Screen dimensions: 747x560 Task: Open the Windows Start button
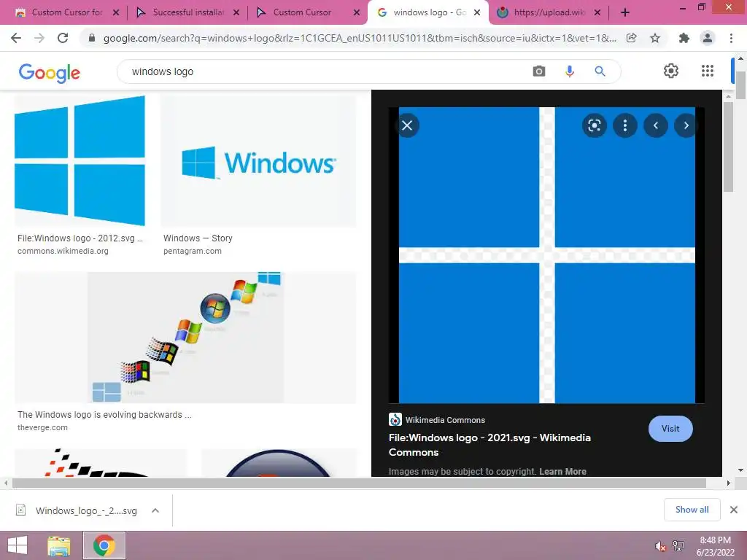tap(18, 545)
